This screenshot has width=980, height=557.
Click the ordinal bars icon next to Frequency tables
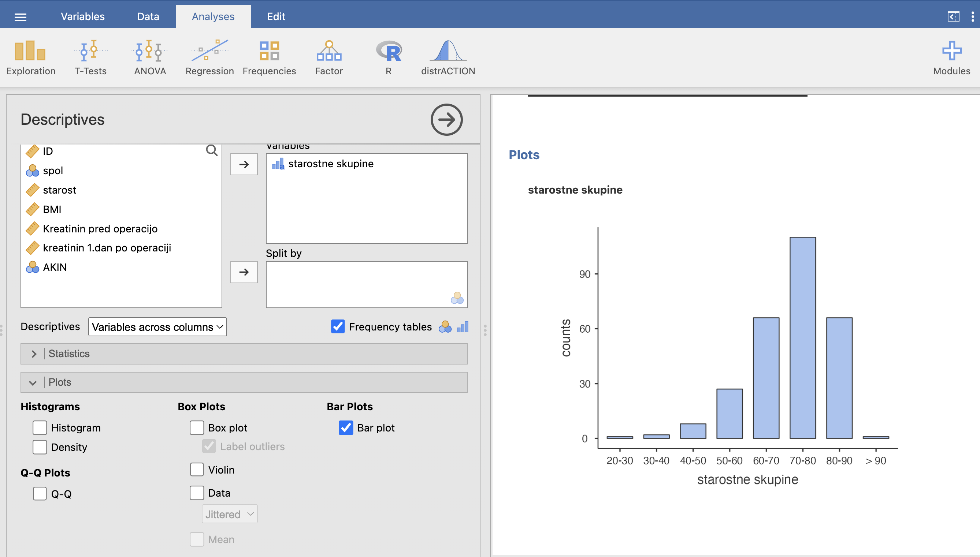point(463,327)
